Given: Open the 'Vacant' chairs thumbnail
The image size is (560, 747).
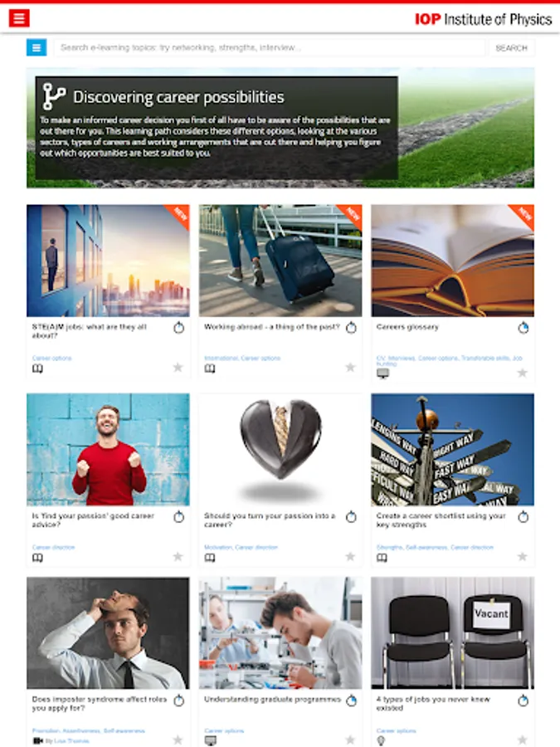Looking at the screenshot, I should [452, 632].
